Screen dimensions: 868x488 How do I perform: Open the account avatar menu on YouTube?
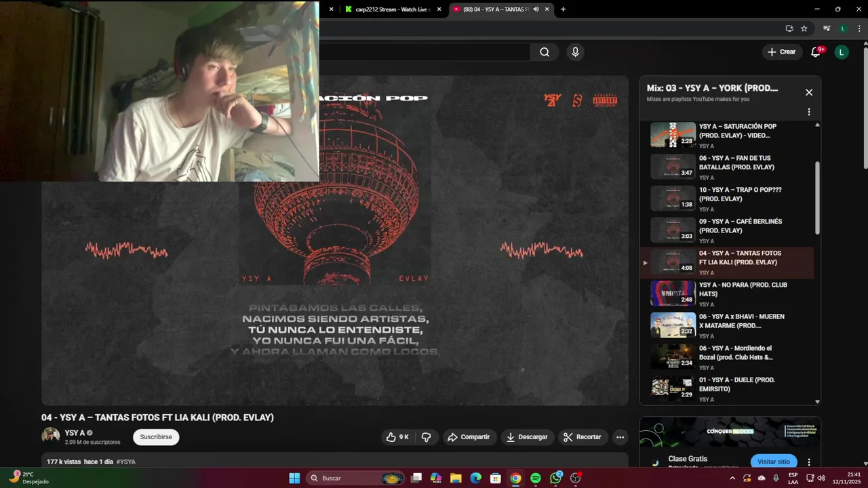(842, 52)
